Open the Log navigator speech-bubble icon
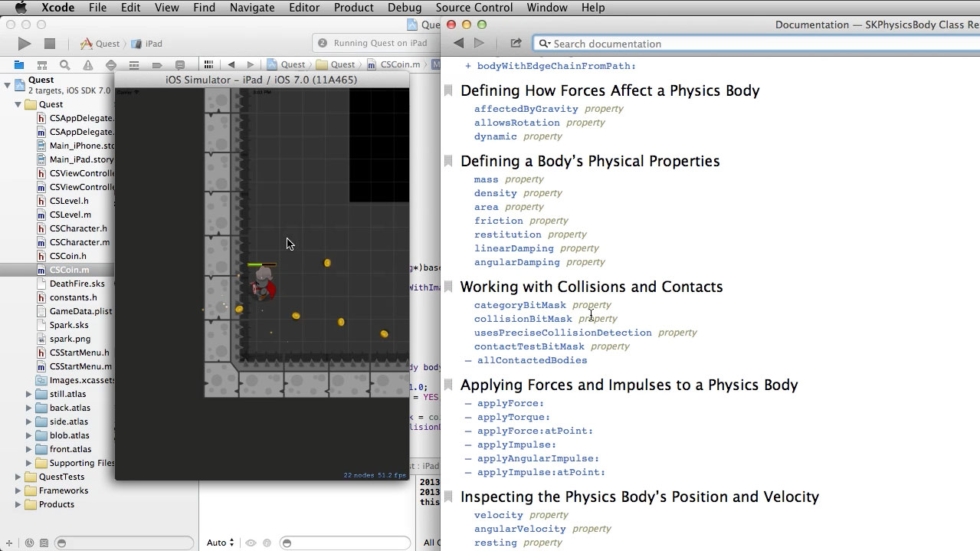Image resolution: width=980 pixels, height=551 pixels. [180, 65]
